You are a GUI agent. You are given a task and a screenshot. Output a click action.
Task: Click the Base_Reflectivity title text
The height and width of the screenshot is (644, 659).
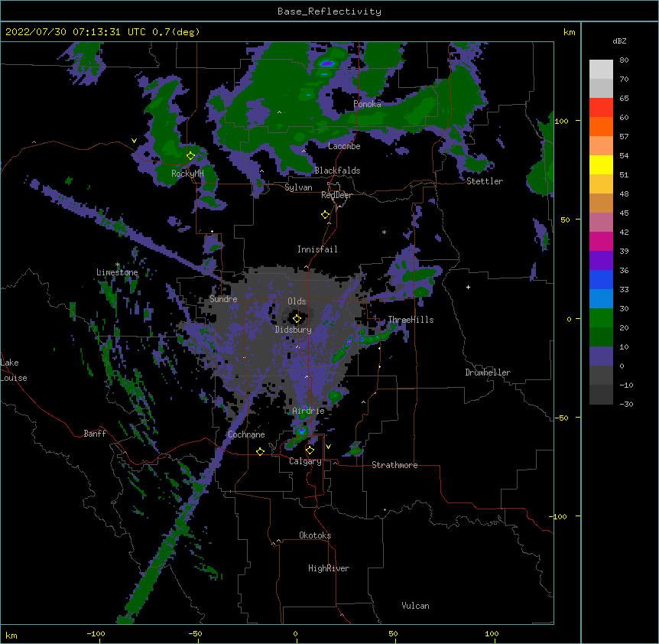329,11
